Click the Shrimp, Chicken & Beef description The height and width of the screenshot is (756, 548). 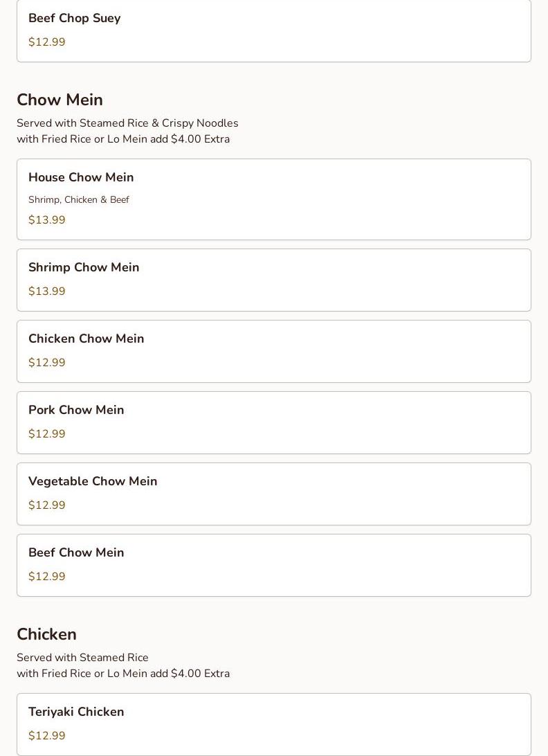pyautogui.click(x=79, y=200)
